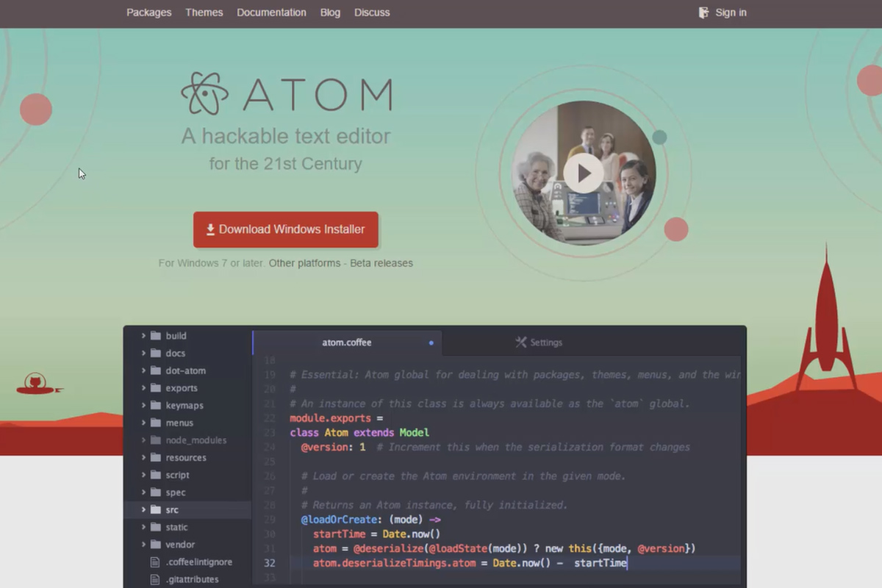Click the 'class Atom extends Model' code line
Image resolution: width=882 pixels, height=588 pixels.
(x=359, y=432)
